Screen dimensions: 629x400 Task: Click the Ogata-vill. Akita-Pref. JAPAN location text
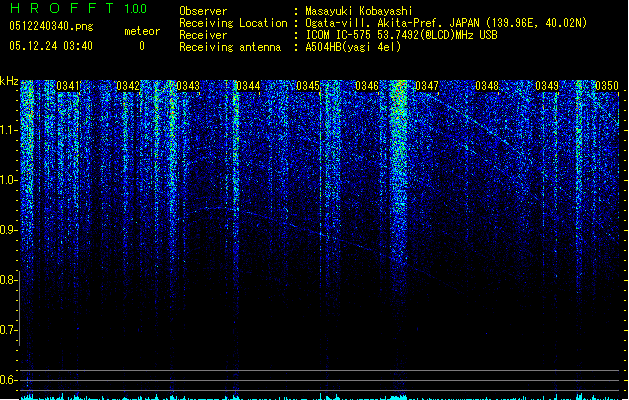[446, 23]
